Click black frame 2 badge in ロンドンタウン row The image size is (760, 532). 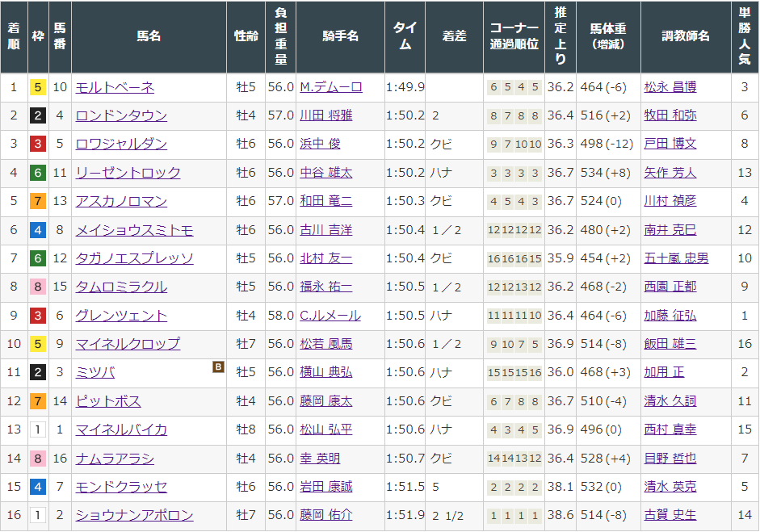(38, 115)
